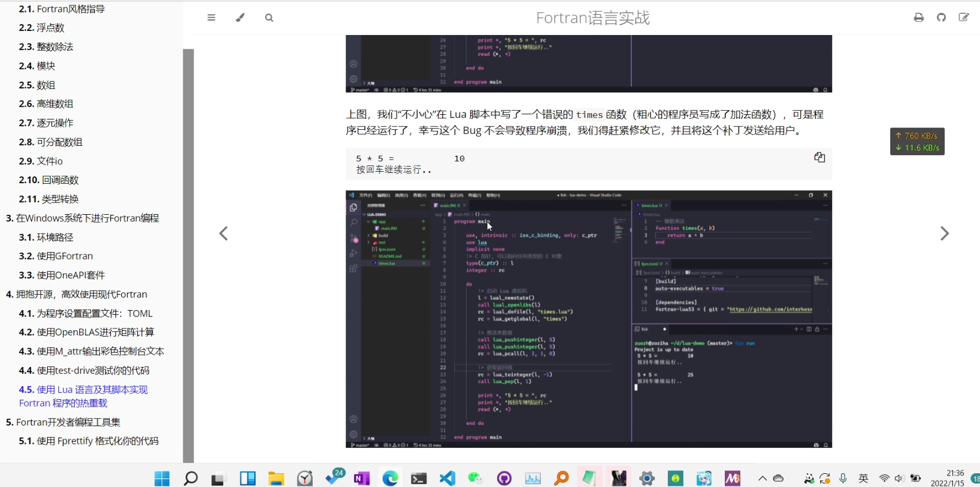Open the volume tray icon

(899, 478)
